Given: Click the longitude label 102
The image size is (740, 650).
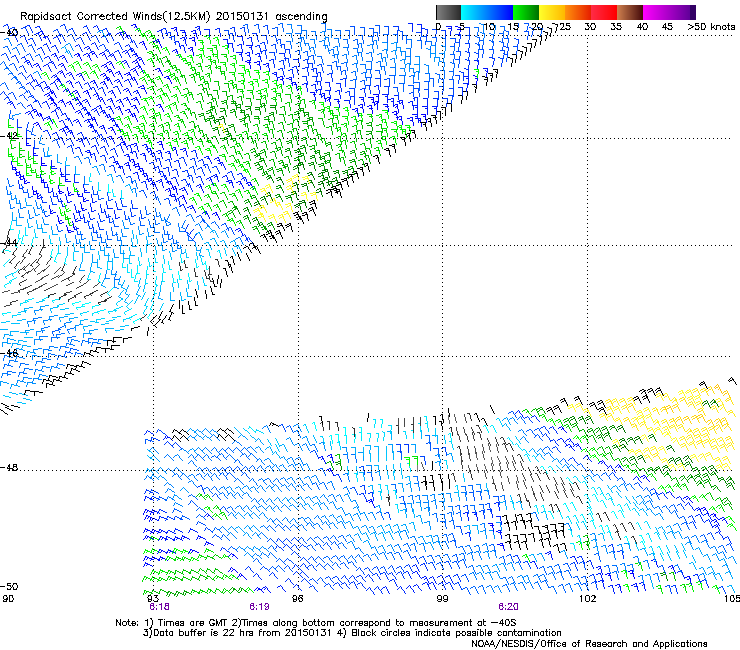Looking at the screenshot, I should coord(587,598).
